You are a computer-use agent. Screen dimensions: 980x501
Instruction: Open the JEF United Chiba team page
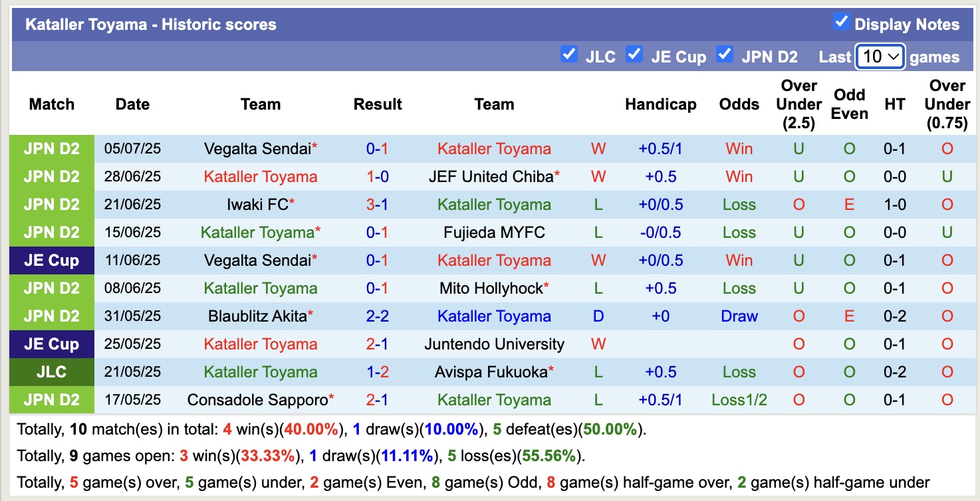(x=490, y=177)
